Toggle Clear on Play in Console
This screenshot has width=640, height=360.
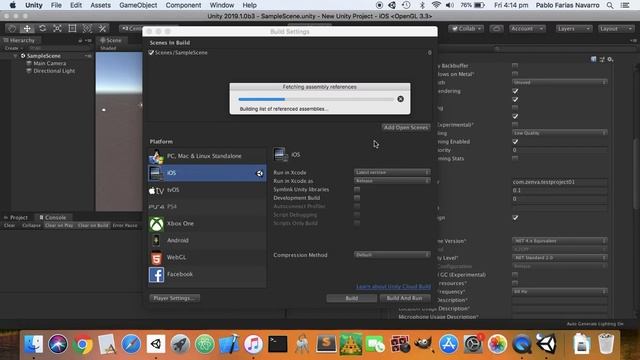(x=59, y=225)
